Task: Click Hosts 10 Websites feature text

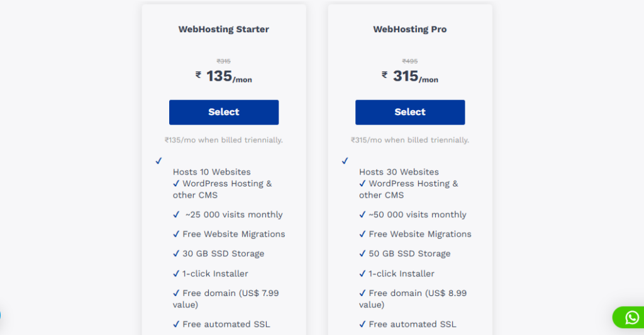Action: coord(211,172)
